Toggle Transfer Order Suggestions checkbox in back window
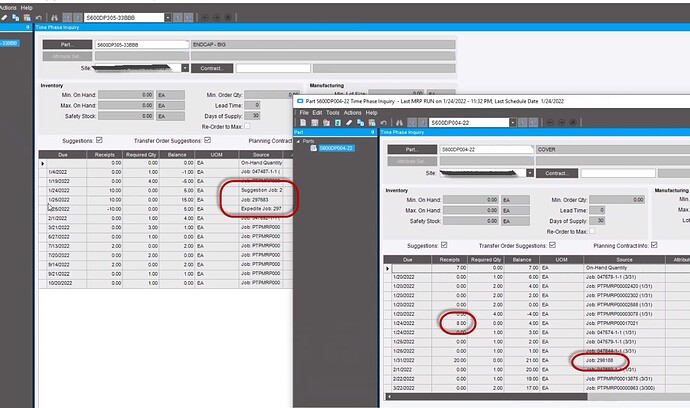690x408 pixels. (207, 140)
